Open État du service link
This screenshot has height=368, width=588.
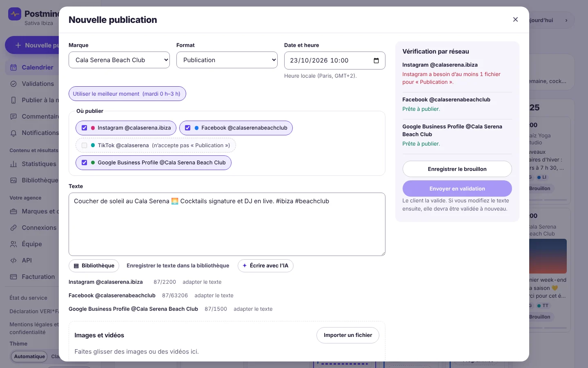tap(29, 298)
